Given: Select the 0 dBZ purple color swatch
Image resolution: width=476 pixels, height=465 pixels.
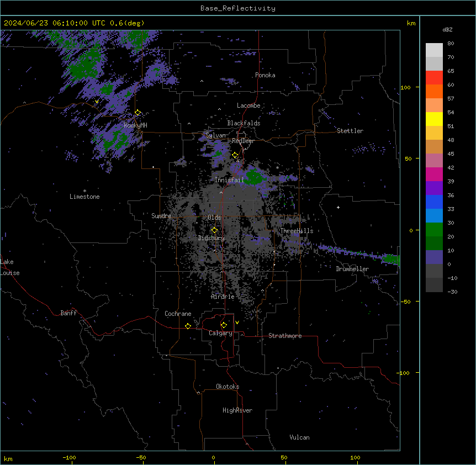Looking at the screenshot, I should (x=434, y=257).
